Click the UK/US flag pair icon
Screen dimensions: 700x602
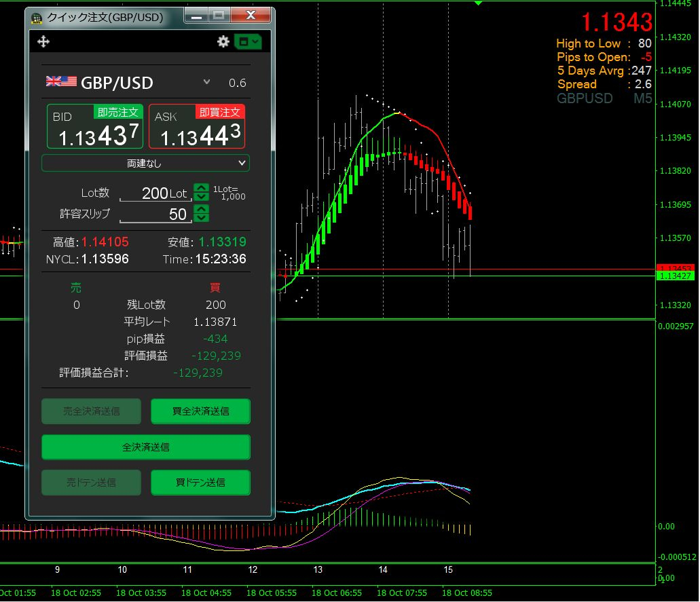(61, 81)
